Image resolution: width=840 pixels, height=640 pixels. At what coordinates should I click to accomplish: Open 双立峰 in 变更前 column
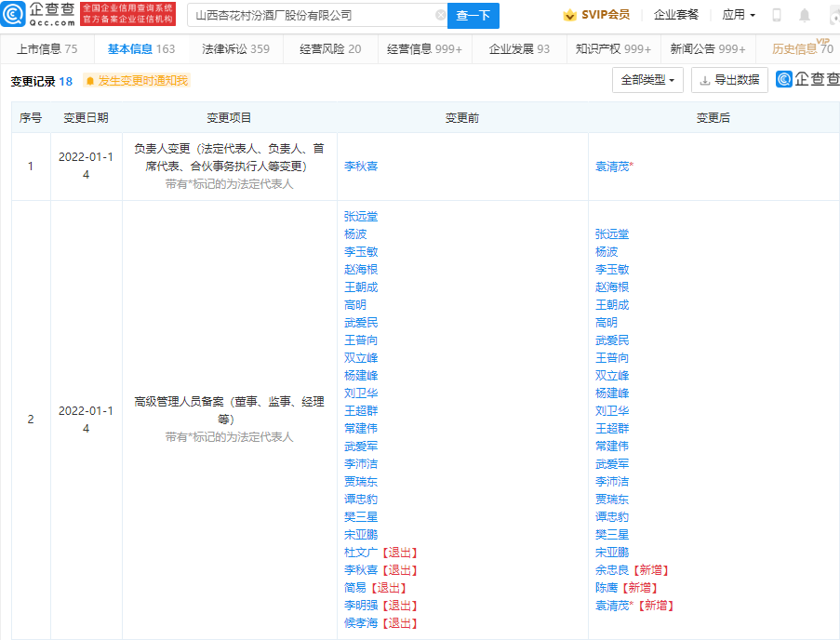point(361,358)
